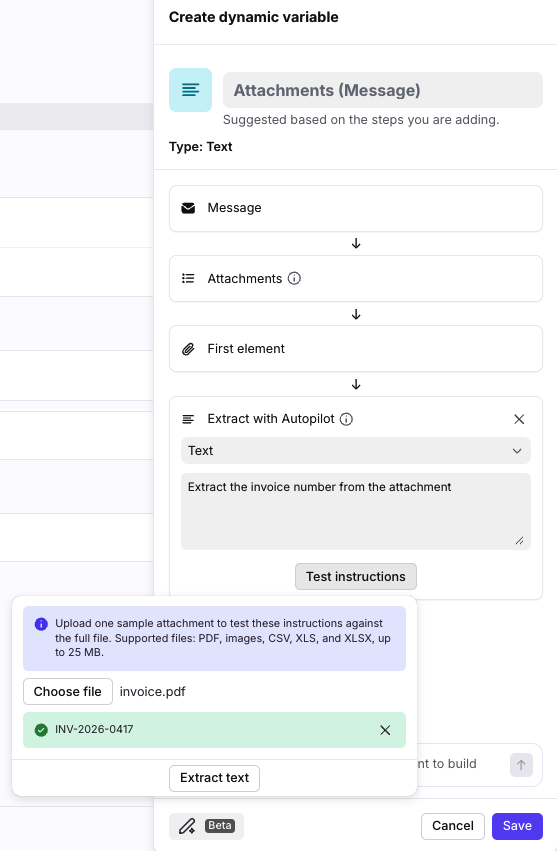Edit the Attachments (Message) name field
Viewport: 557px width, 851px height.
coord(383,90)
